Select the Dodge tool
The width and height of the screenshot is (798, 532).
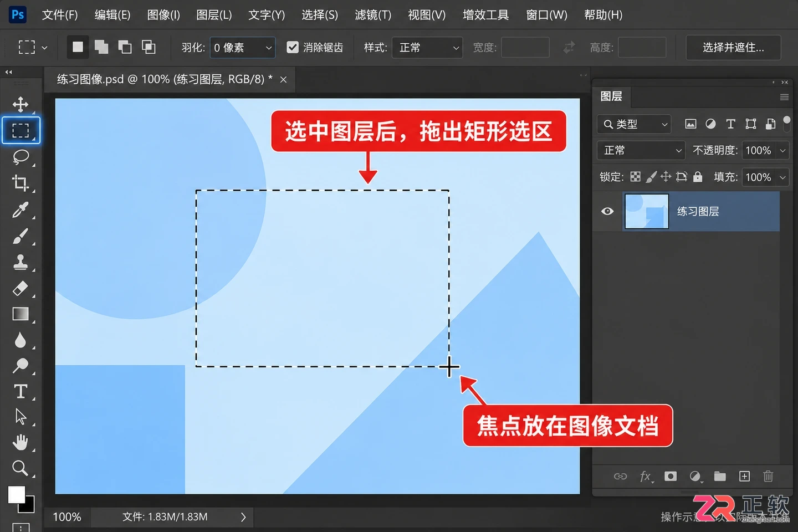click(x=21, y=366)
